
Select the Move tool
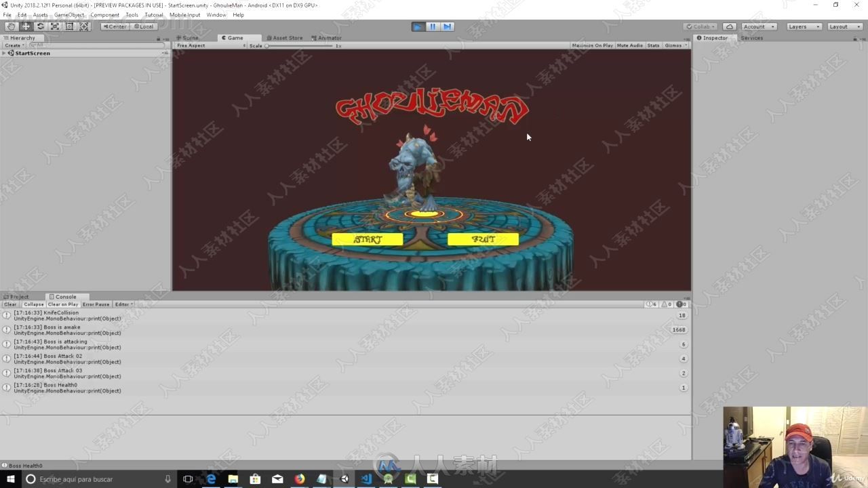[x=26, y=26]
